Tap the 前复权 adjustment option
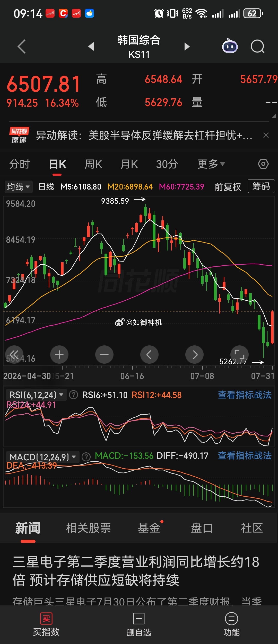This screenshot has width=278, height=644. point(228,187)
